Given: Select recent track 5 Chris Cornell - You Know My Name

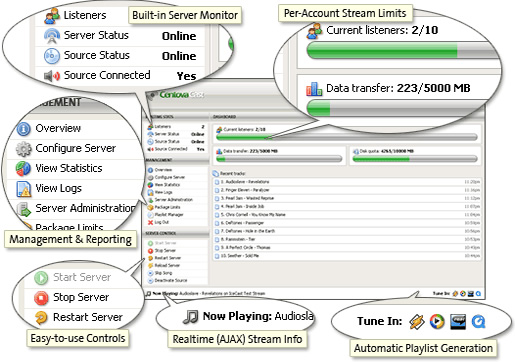Looking at the screenshot, I should (x=347, y=215).
